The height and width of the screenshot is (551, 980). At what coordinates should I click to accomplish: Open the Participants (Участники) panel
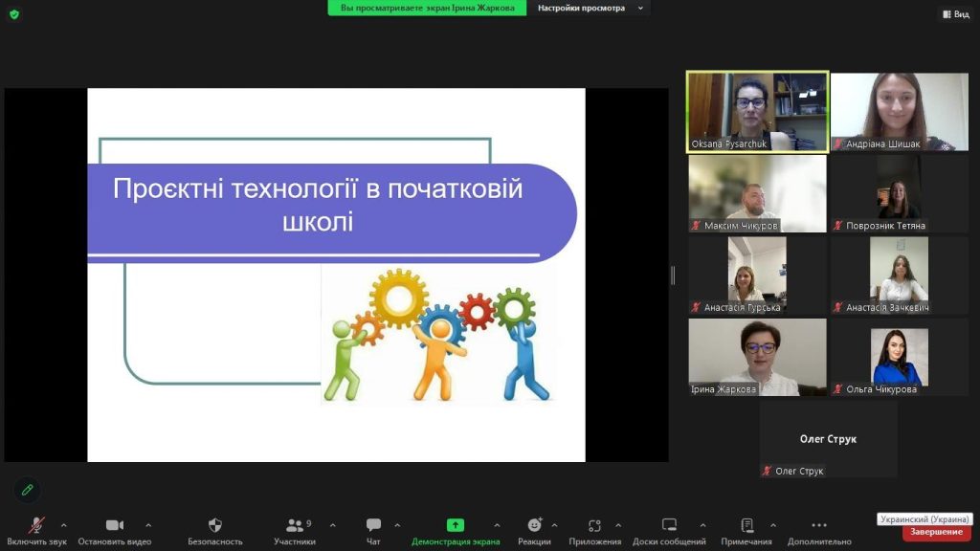click(x=295, y=525)
